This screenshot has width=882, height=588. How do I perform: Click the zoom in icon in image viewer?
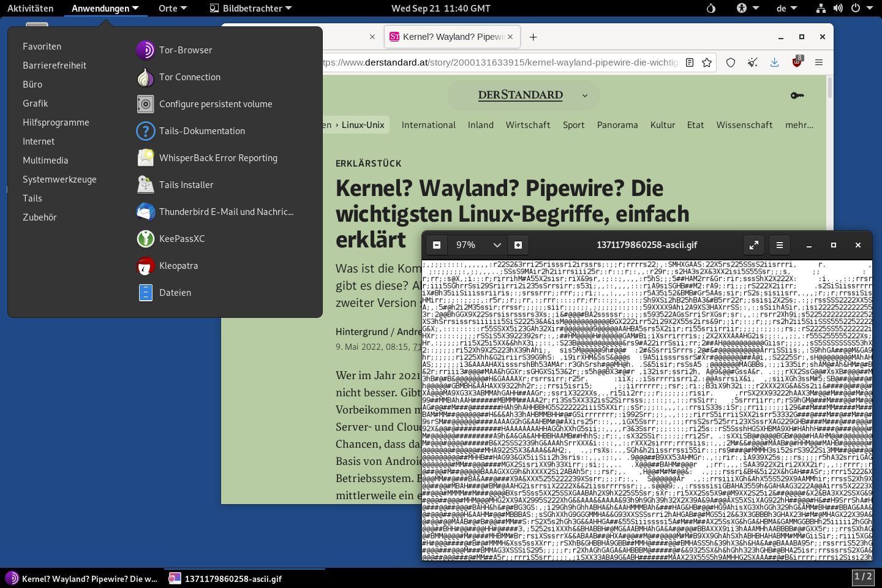[x=518, y=244]
